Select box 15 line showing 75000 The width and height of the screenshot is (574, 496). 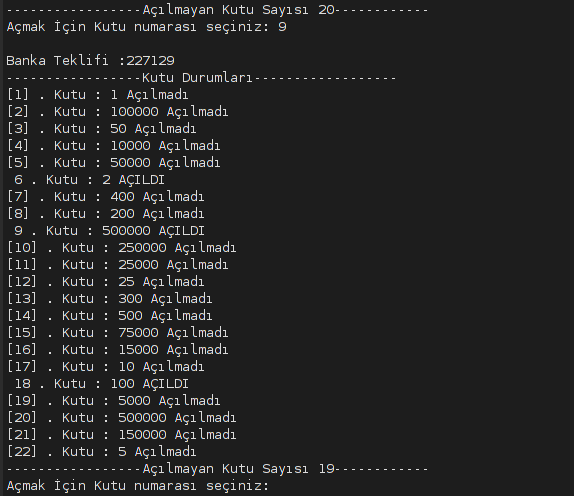point(117,333)
